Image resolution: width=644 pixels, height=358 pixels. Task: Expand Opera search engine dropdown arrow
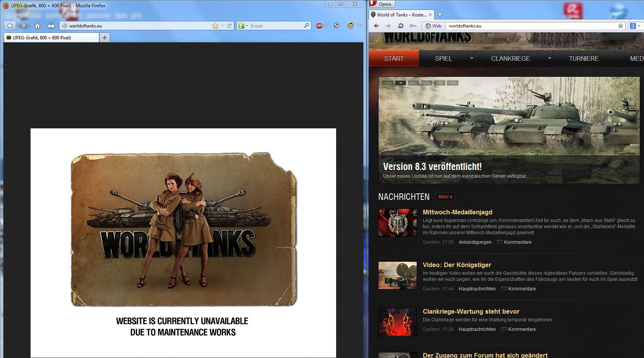(639, 26)
